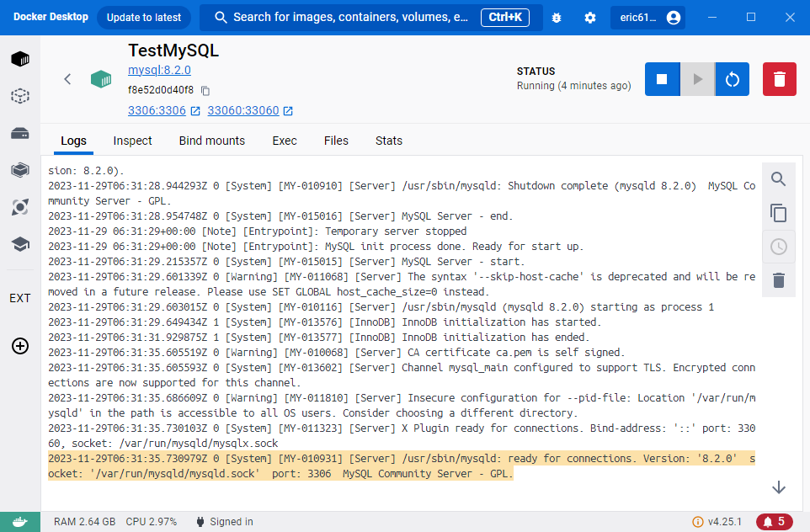Click the EXT extensions label
810x532 pixels.
click(x=20, y=299)
